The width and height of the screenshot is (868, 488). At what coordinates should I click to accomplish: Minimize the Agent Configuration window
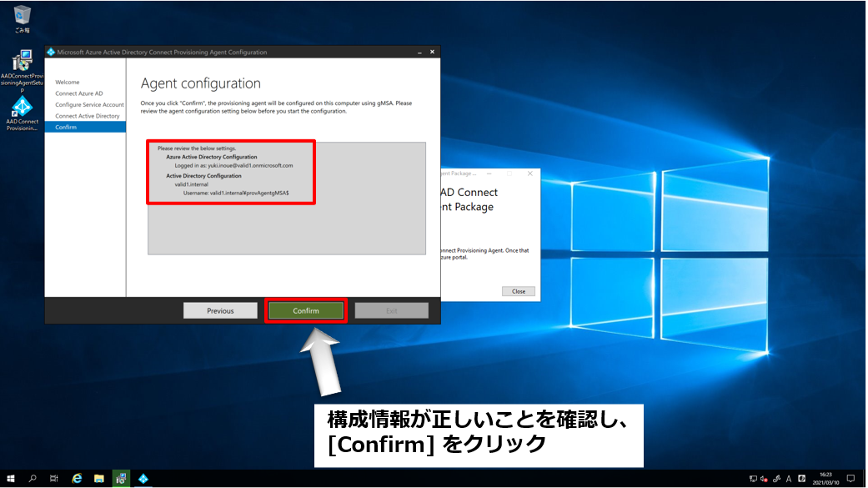[419, 52]
